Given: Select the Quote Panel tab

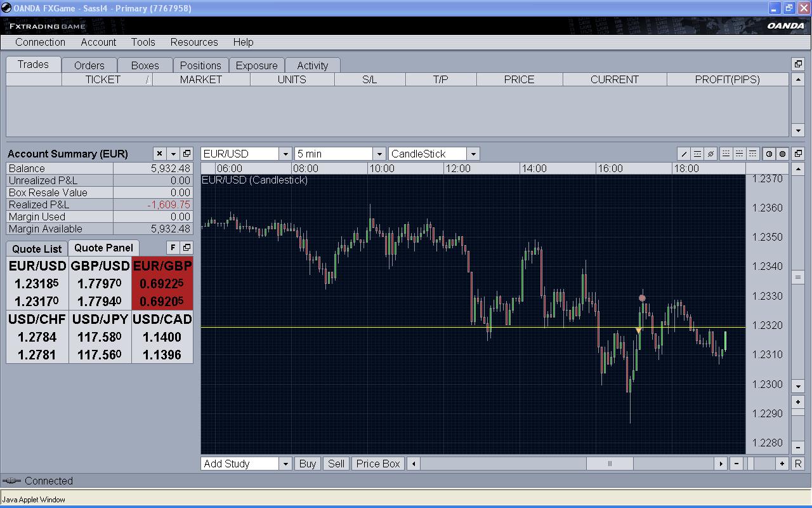Looking at the screenshot, I should (103, 248).
